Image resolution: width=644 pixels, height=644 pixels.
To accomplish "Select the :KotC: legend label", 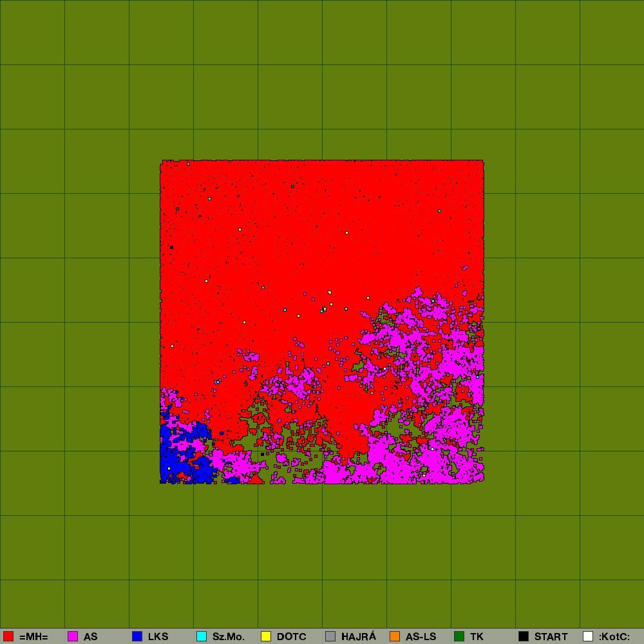I will coord(614,637).
